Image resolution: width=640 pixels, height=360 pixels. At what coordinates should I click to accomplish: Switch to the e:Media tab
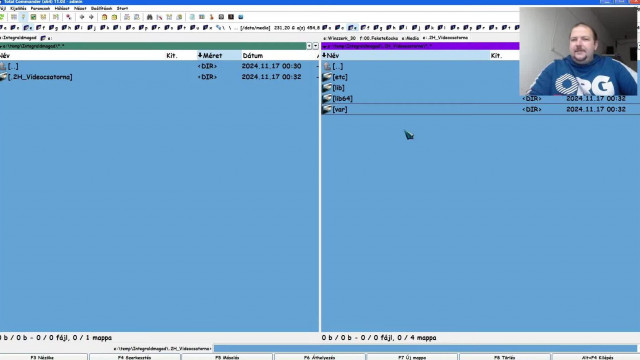click(410, 38)
